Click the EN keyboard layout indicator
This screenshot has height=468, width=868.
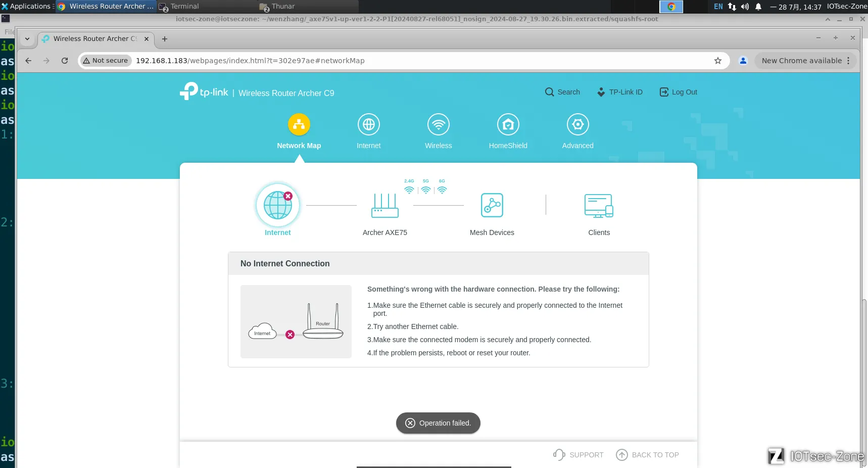(x=718, y=7)
